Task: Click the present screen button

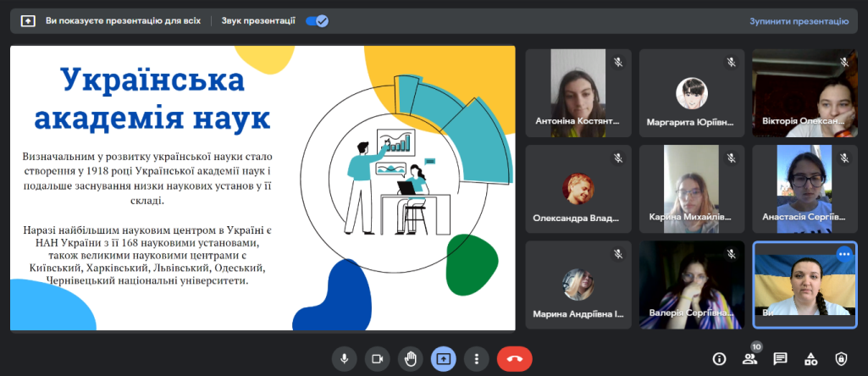Action: tap(444, 358)
